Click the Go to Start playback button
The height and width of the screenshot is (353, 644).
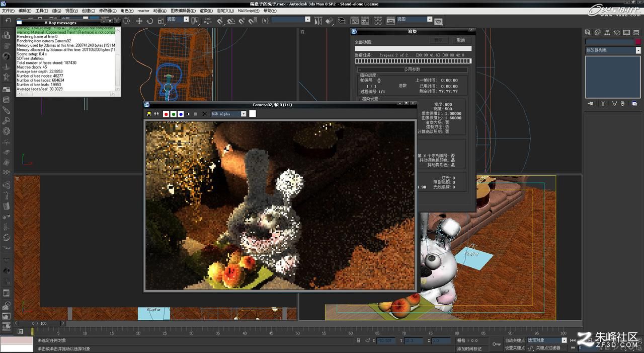(573, 340)
